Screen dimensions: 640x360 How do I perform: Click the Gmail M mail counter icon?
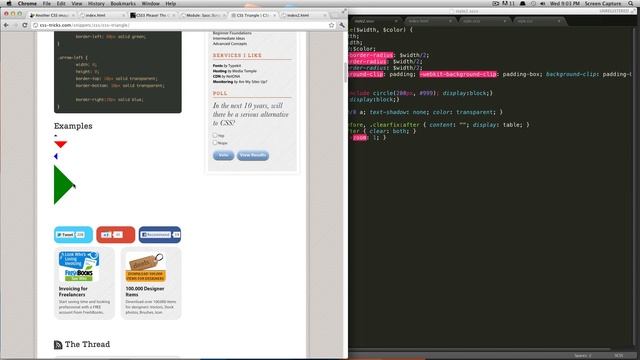coord(508,3)
